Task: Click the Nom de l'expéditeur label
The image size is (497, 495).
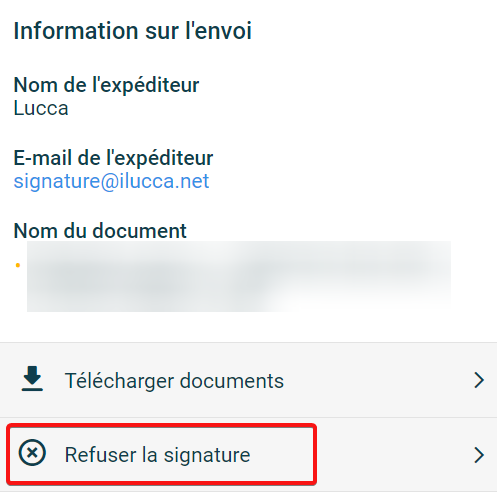Action: [x=106, y=85]
